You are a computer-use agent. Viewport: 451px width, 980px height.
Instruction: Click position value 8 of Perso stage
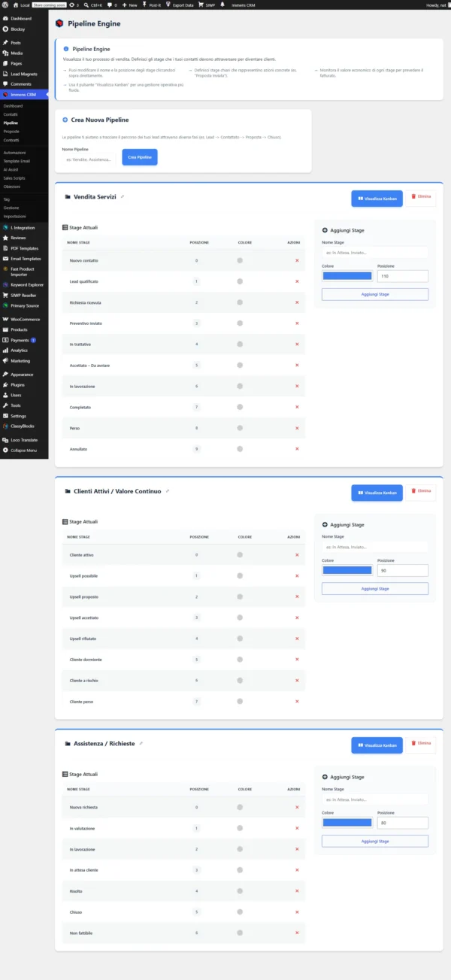(196, 428)
